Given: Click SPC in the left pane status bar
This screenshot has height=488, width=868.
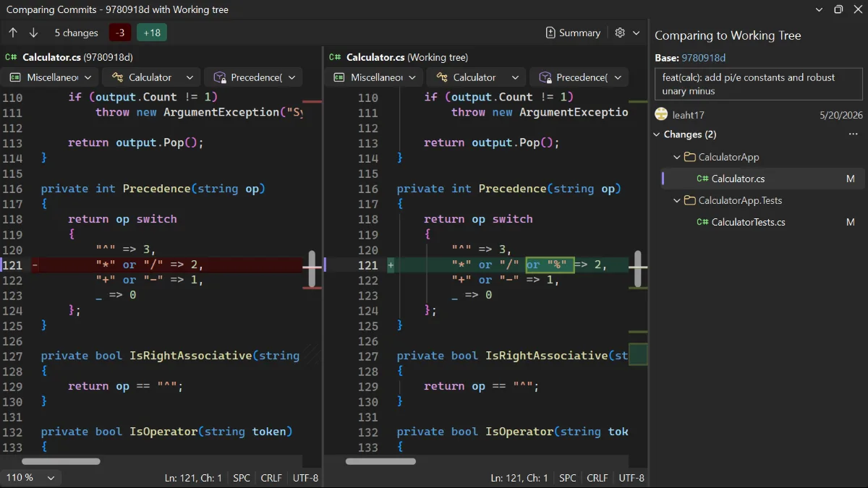Looking at the screenshot, I should (x=242, y=478).
